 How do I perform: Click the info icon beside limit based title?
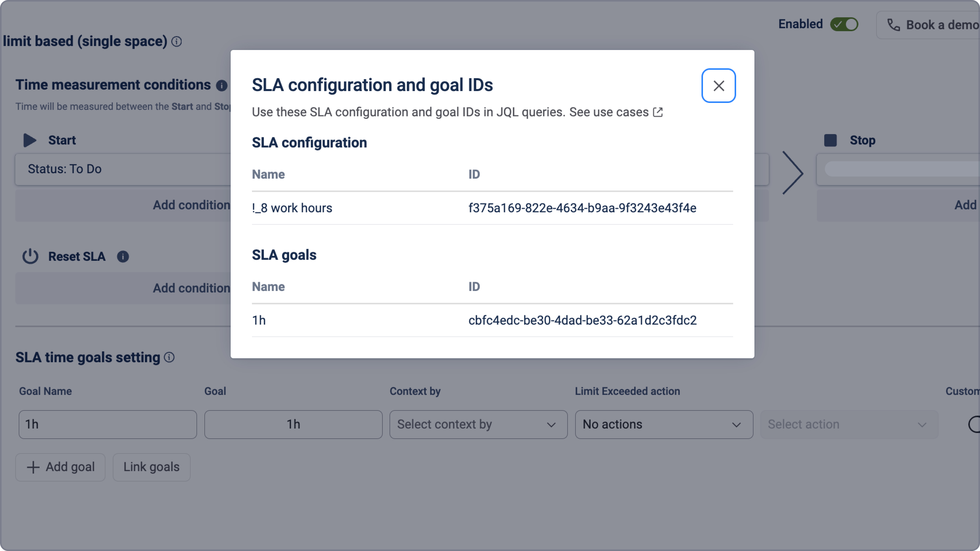tap(176, 41)
